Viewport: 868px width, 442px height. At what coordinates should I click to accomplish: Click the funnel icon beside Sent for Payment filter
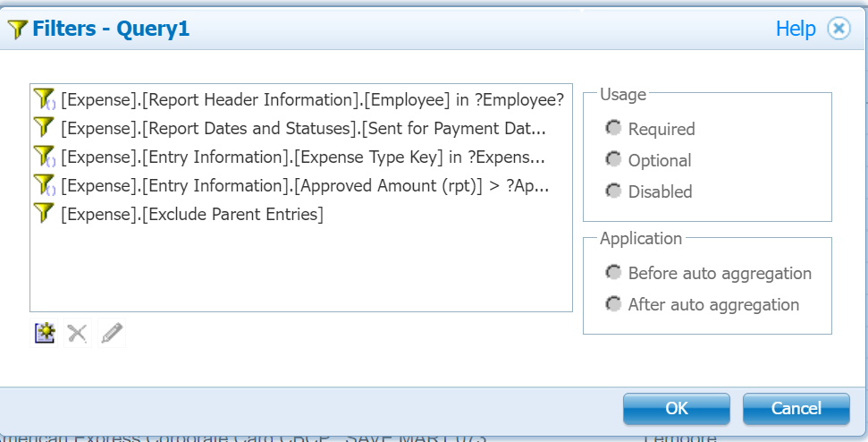(x=44, y=127)
